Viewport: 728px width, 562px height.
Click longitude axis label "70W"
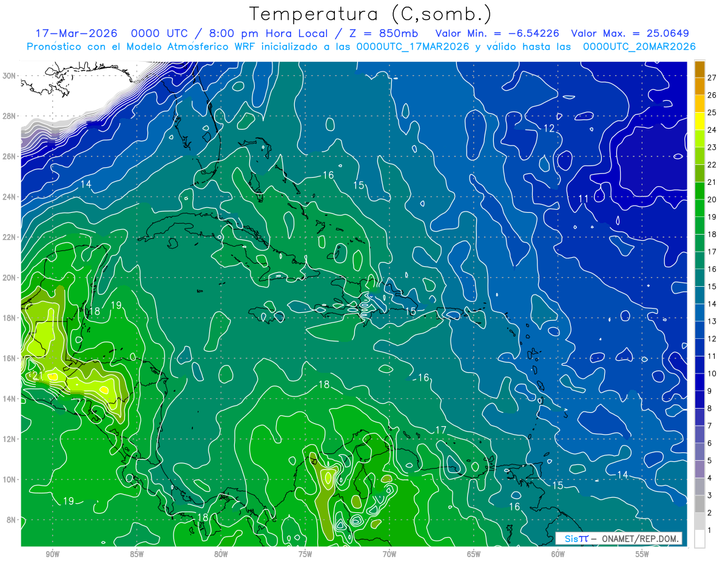pyautogui.click(x=389, y=554)
